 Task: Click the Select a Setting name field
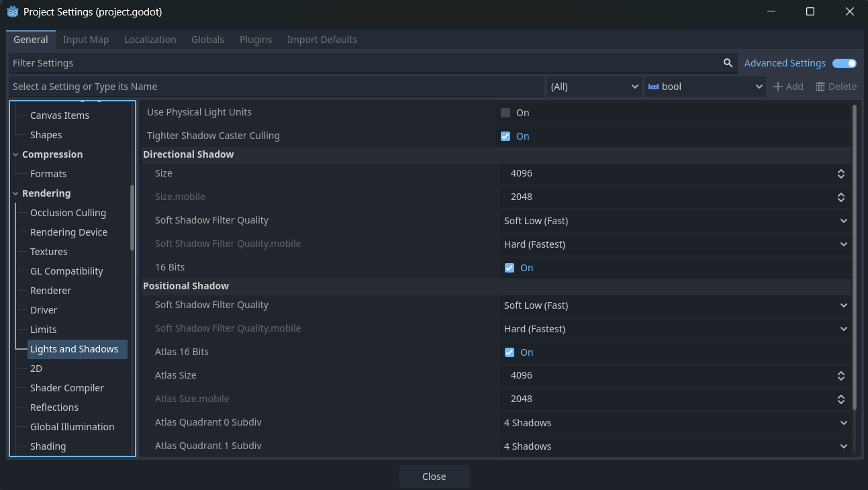pos(275,87)
